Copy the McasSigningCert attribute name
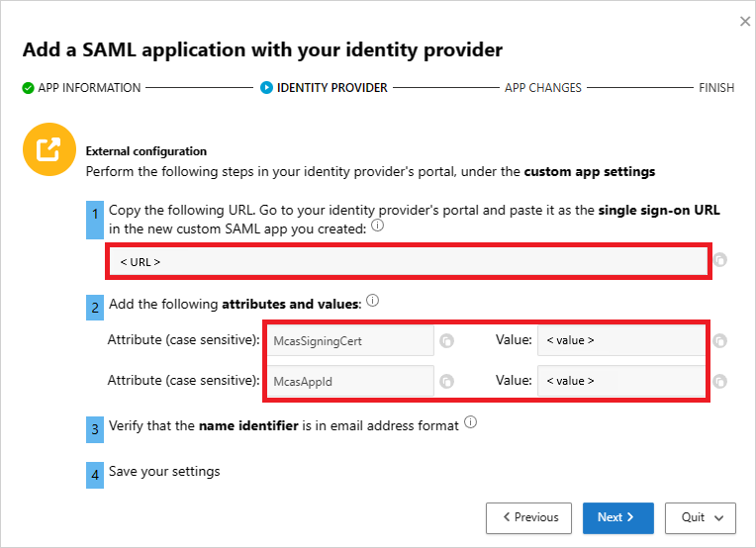The width and height of the screenshot is (756, 548). coord(447,341)
